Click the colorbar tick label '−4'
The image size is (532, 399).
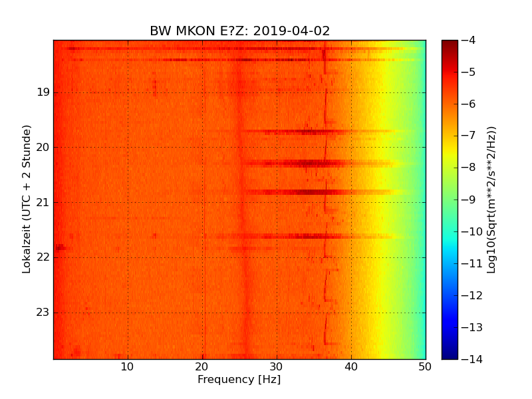tap(469, 40)
